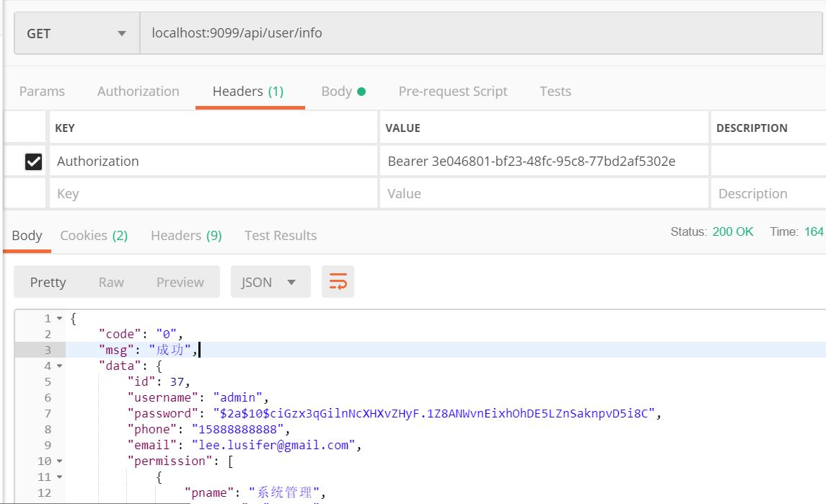
Task: Collapse the JSON root at line 1
Action: click(x=60, y=319)
